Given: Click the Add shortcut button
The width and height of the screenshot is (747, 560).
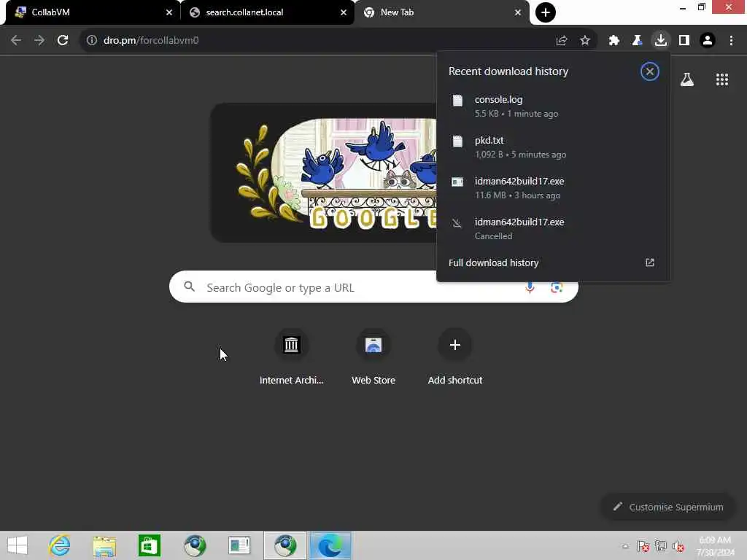Looking at the screenshot, I should pos(455,357).
